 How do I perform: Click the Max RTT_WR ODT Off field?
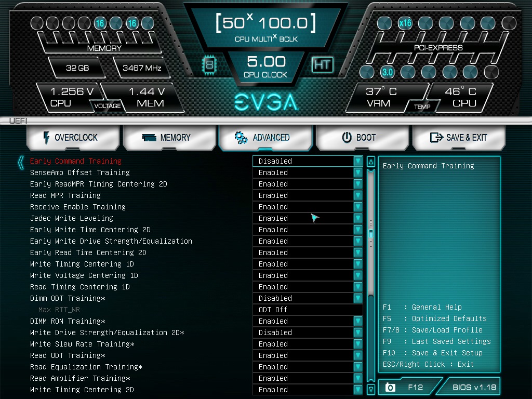tap(308, 310)
